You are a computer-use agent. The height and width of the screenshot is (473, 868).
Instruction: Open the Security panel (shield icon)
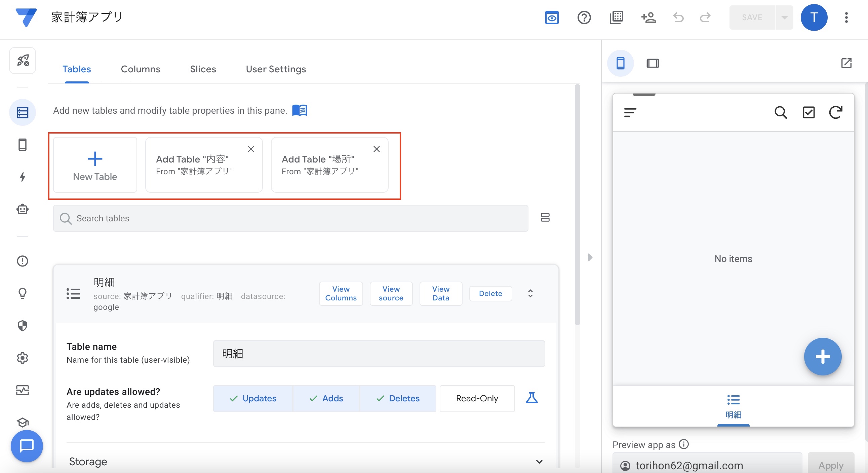coord(22,326)
